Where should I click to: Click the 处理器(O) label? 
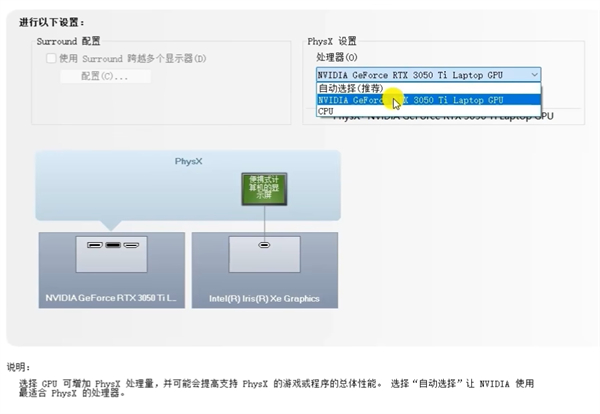point(337,57)
